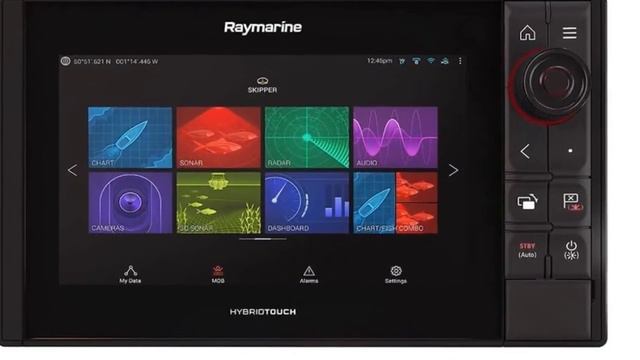Image resolution: width=640 pixels, height=360 pixels.
Task: Hit the physical dot shortcut button
Action: 570,151
